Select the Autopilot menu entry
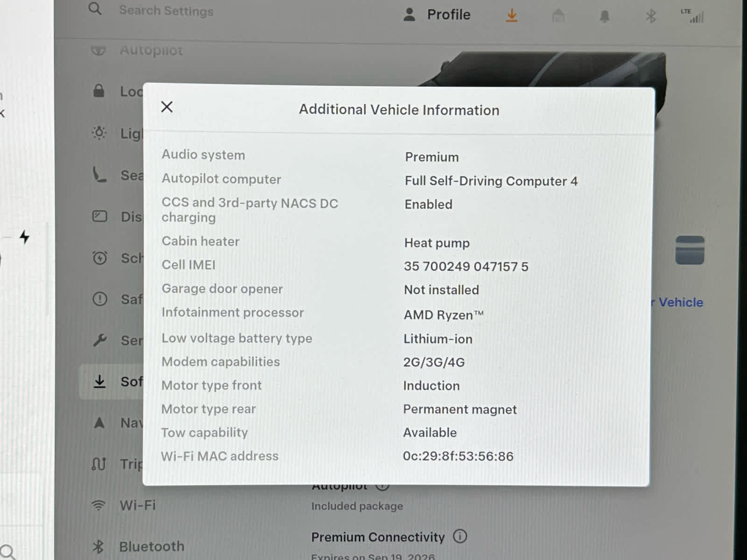The image size is (747, 560). [x=150, y=50]
